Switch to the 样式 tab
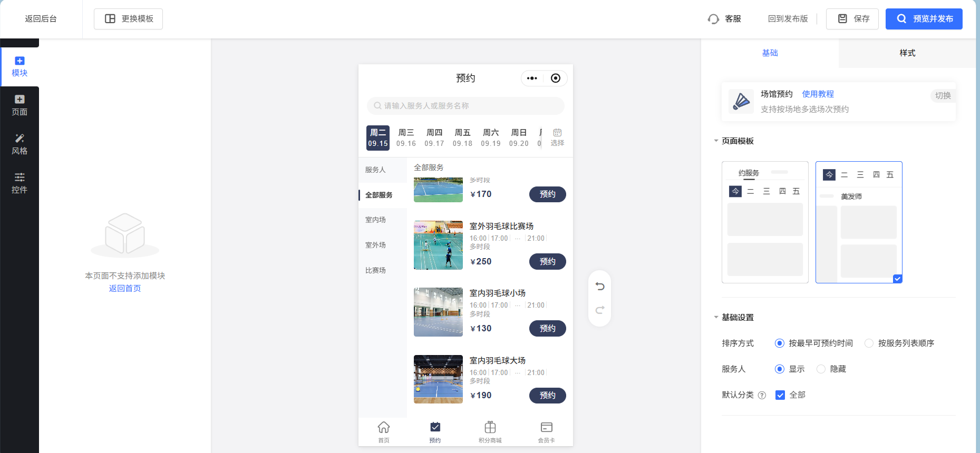The width and height of the screenshot is (980, 453). (907, 53)
